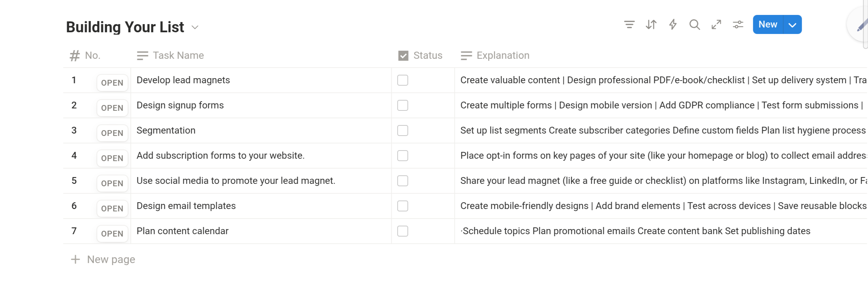Click the Task Name column header

[178, 55]
